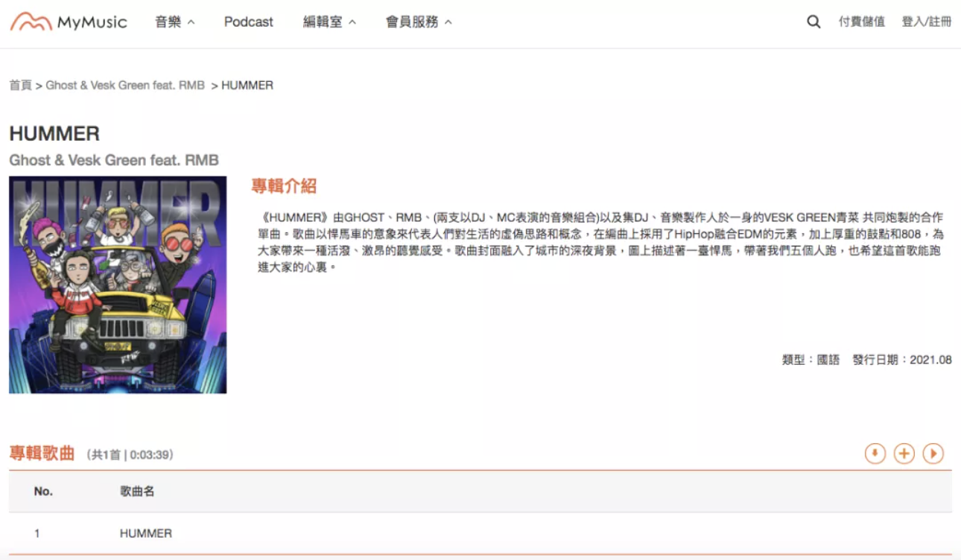Viewport: 961px width, 560px height.
Task: Click the HUMMER album cover image
Action: tap(118, 284)
